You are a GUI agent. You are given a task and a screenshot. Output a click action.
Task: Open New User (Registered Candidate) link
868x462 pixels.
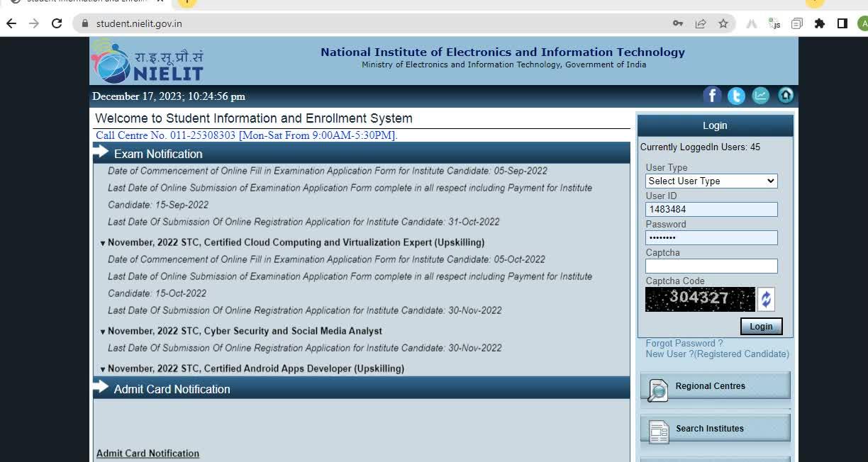pyautogui.click(x=717, y=354)
